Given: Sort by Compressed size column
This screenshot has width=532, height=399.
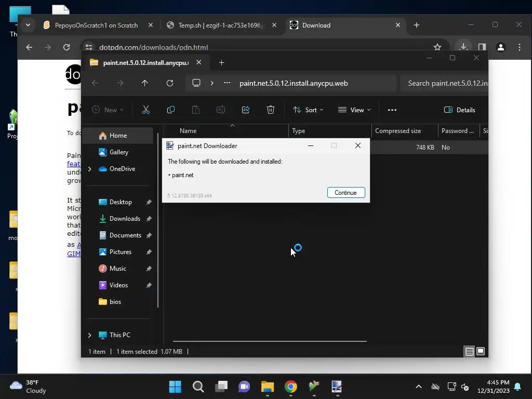Looking at the screenshot, I should [x=405, y=130].
